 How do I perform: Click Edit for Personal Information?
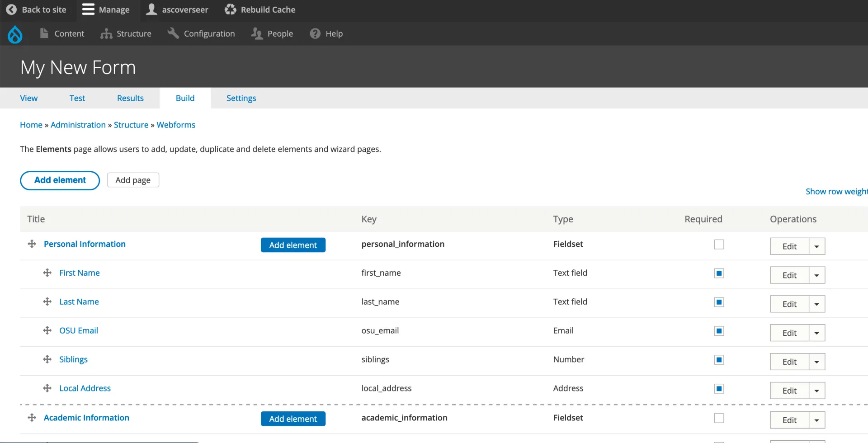(x=789, y=246)
